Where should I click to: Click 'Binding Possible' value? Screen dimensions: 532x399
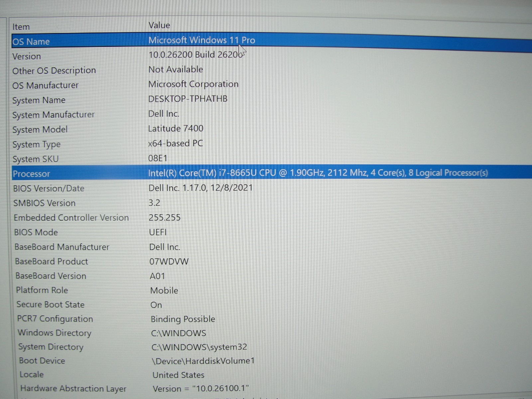(183, 319)
